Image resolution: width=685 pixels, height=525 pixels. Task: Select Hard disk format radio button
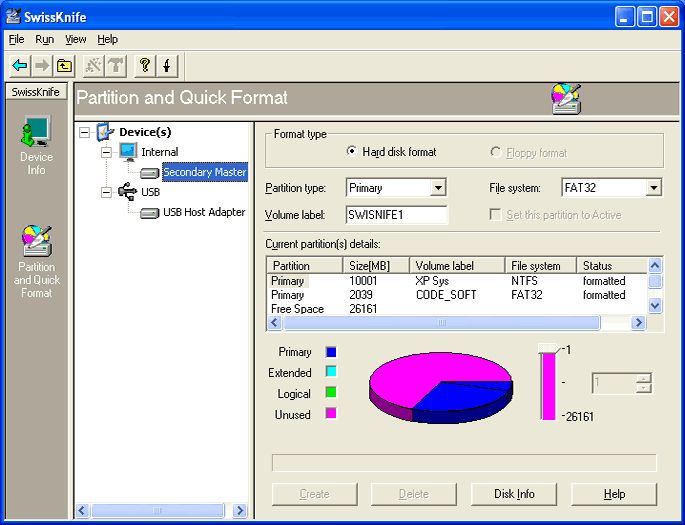(x=351, y=152)
